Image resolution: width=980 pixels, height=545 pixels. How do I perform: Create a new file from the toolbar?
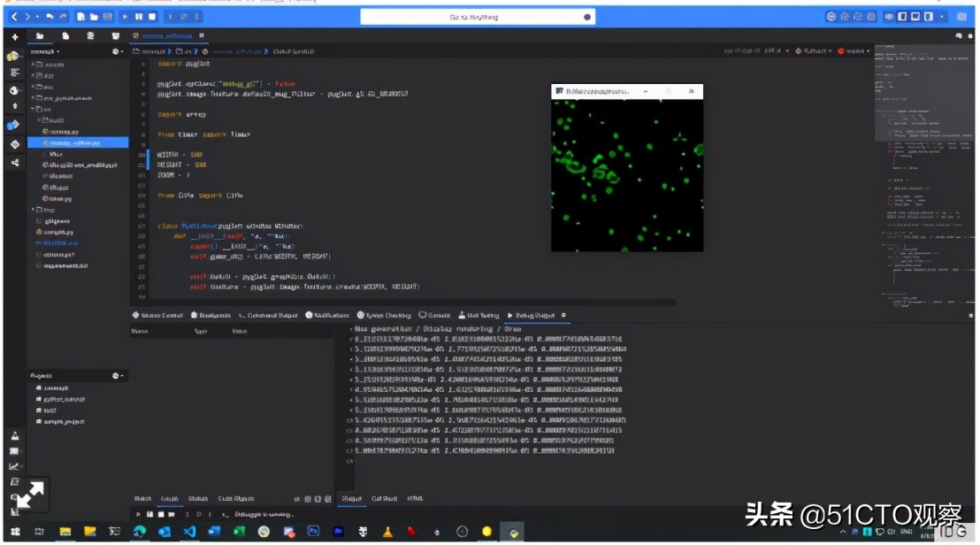point(80,17)
